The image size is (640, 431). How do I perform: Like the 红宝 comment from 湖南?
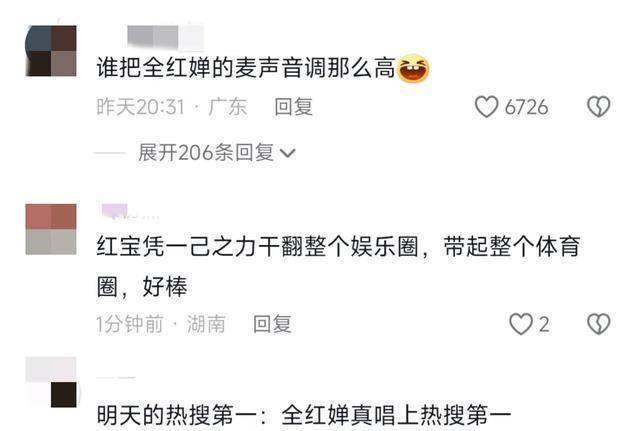521,324
